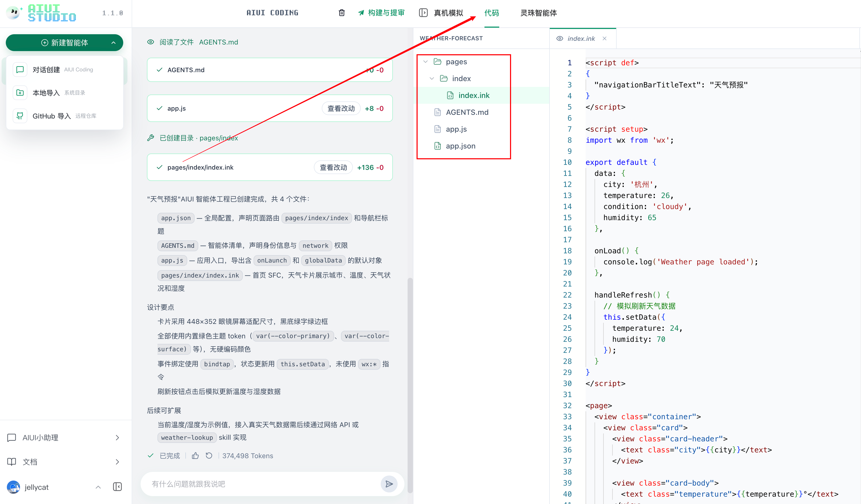
Task: Regenerate the response with the retry icon
Action: 209,456
